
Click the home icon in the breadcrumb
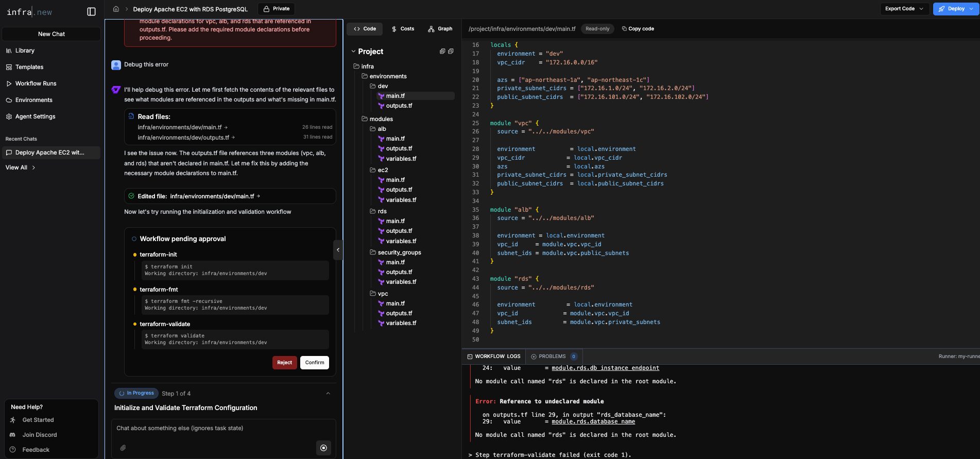116,9
